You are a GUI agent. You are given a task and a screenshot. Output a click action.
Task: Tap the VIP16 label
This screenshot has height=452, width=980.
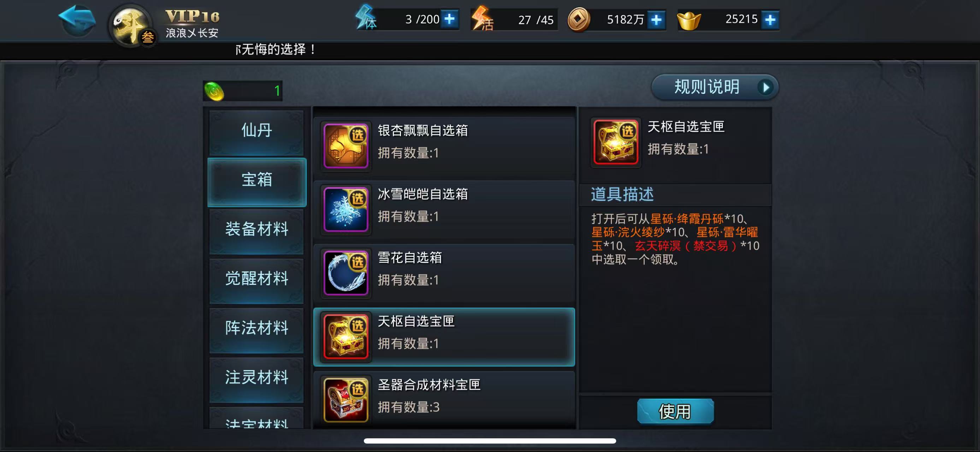point(192,17)
